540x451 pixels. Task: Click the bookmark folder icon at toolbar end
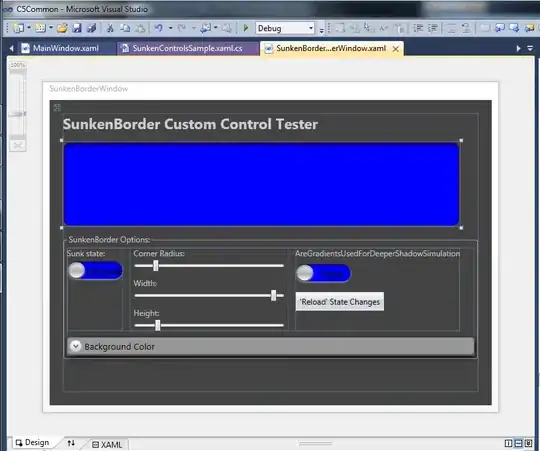[529, 28]
